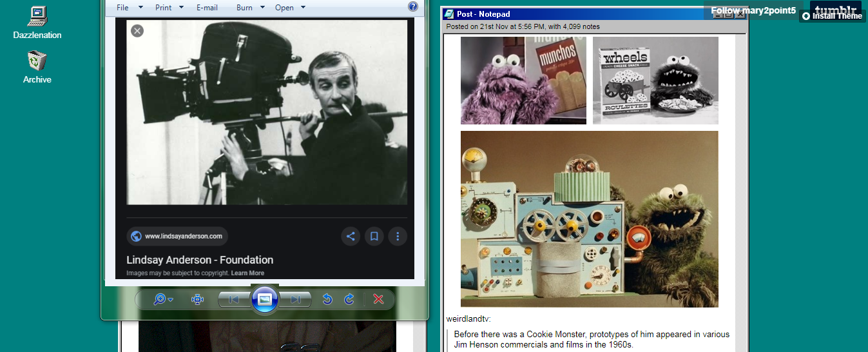This screenshot has height=352, width=868.
Task: Go to the previous photo
Action: point(234,299)
